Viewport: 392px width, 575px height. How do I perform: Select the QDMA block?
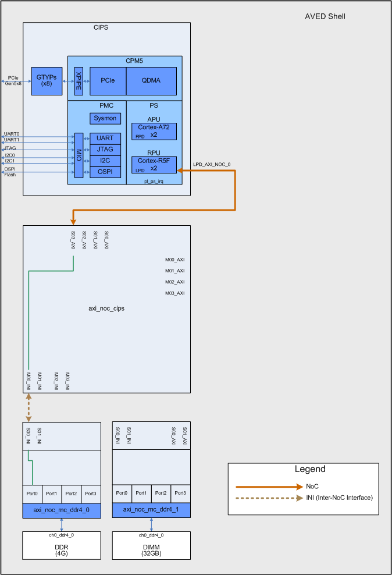pyautogui.click(x=151, y=81)
